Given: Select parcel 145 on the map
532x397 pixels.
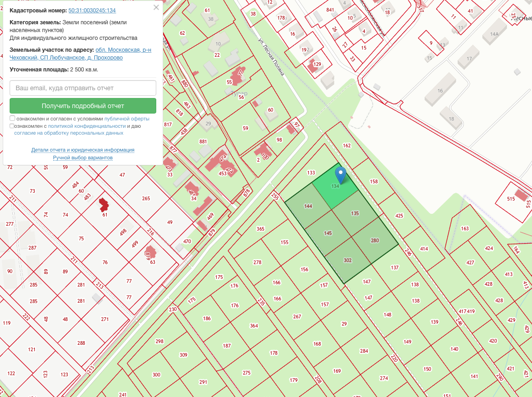Looking at the screenshot, I should coord(328,233).
